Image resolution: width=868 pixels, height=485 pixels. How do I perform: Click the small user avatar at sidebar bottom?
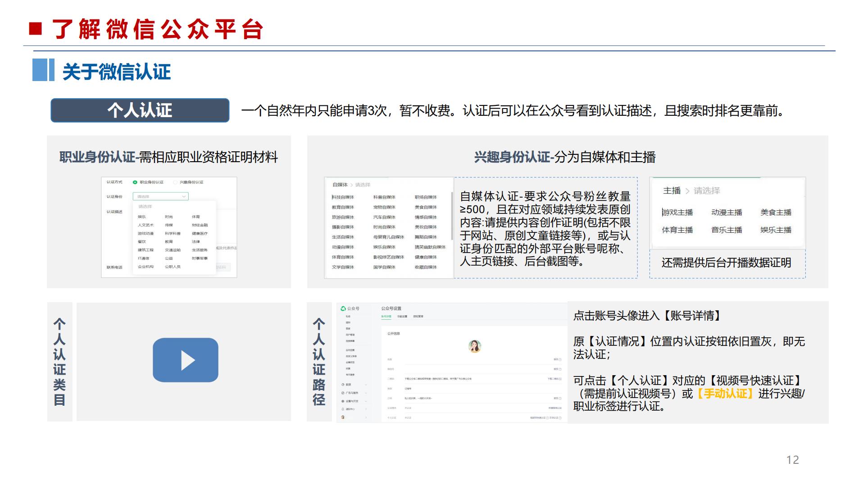pos(343,417)
